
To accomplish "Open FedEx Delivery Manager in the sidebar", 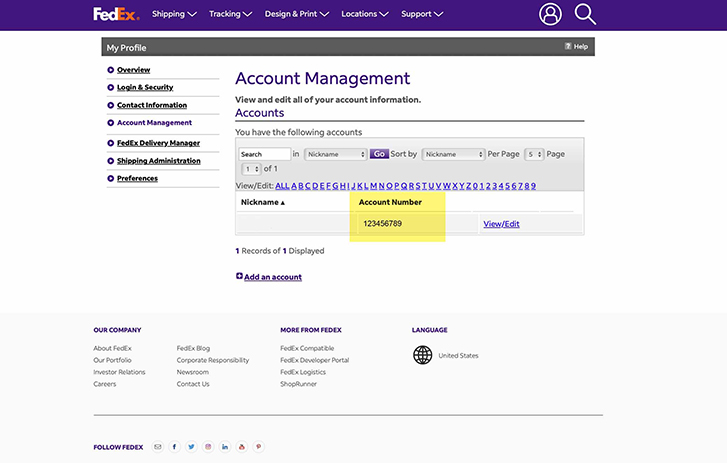I will [x=159, y=143].
